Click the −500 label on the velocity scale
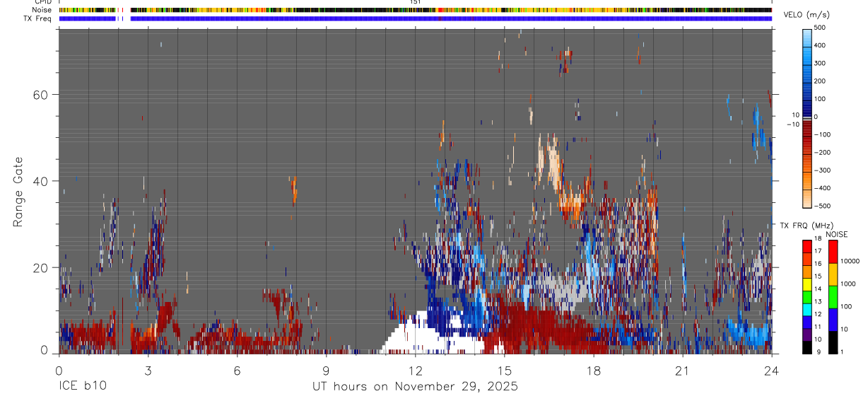This screenshot has height=401, width=868. [x=821, y=206]
